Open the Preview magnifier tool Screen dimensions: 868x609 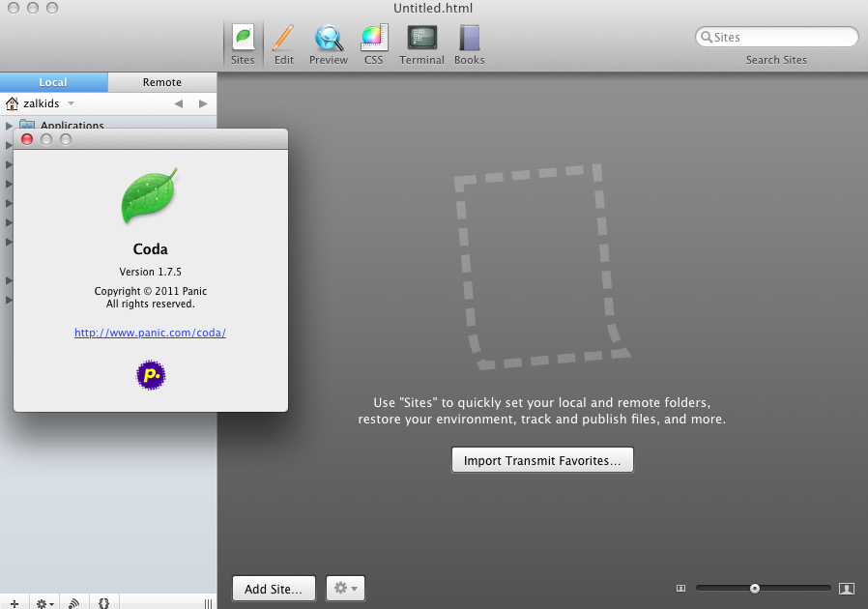329,44
